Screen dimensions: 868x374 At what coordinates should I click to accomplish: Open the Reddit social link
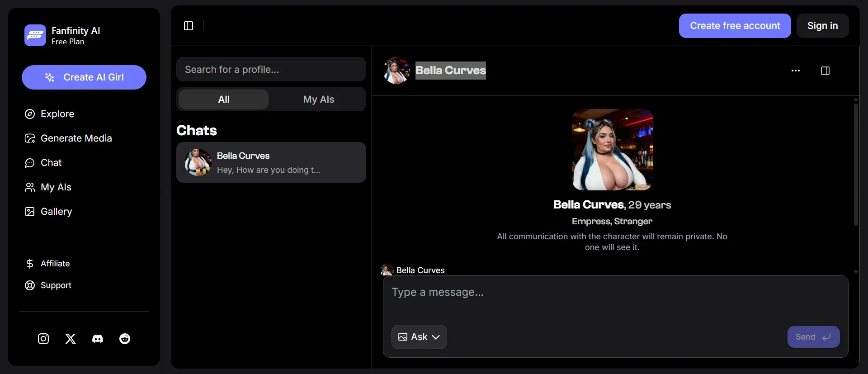(125, 339)
